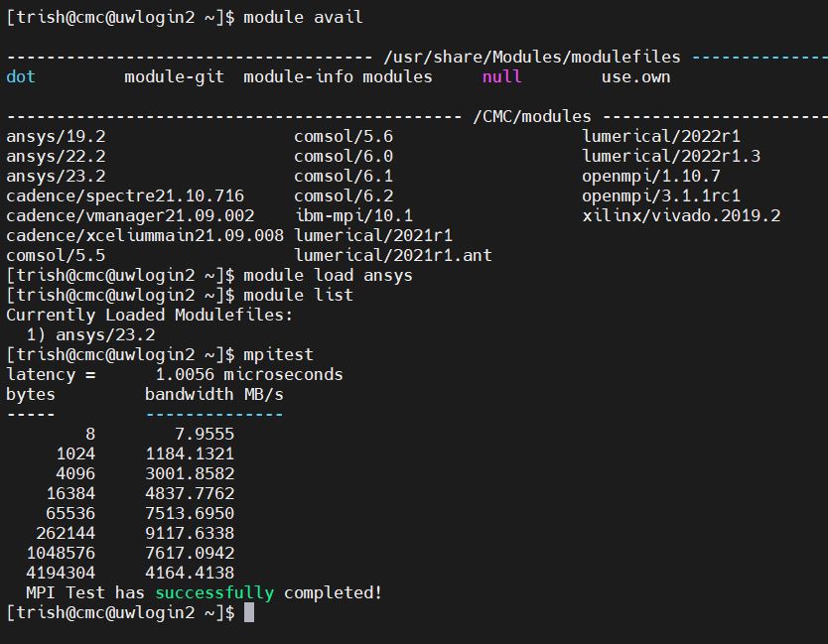The height and width of the screenshot is (644, 828).
Task: Click 'cadence/spectre21.10.716' in the module list
Action: [x=125, y=195]
